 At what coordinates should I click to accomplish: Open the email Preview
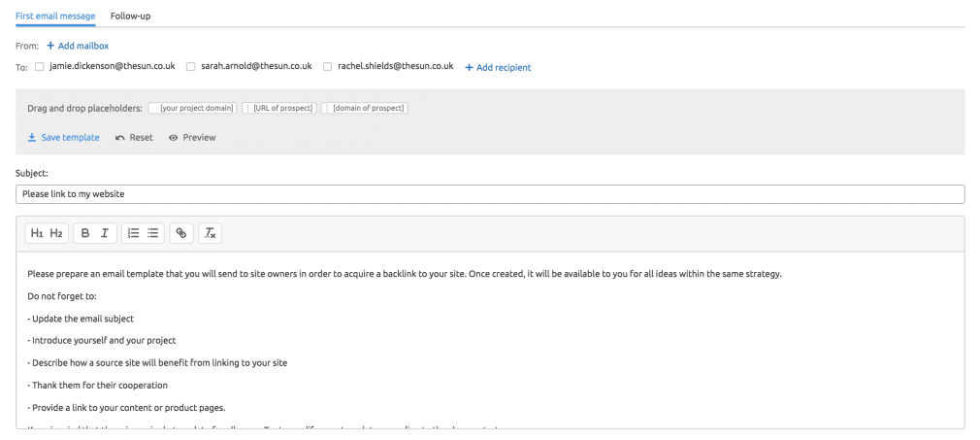click(x=192, y=137)
